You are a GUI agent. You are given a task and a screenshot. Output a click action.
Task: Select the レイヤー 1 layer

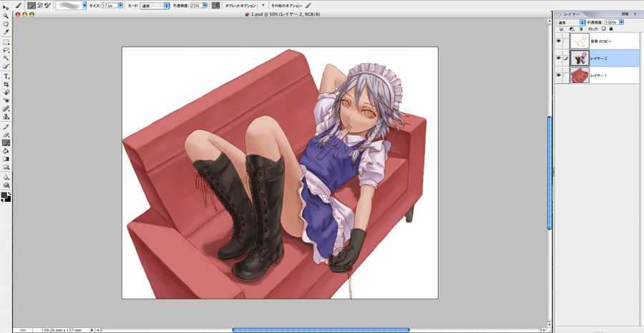click(600, 75)
